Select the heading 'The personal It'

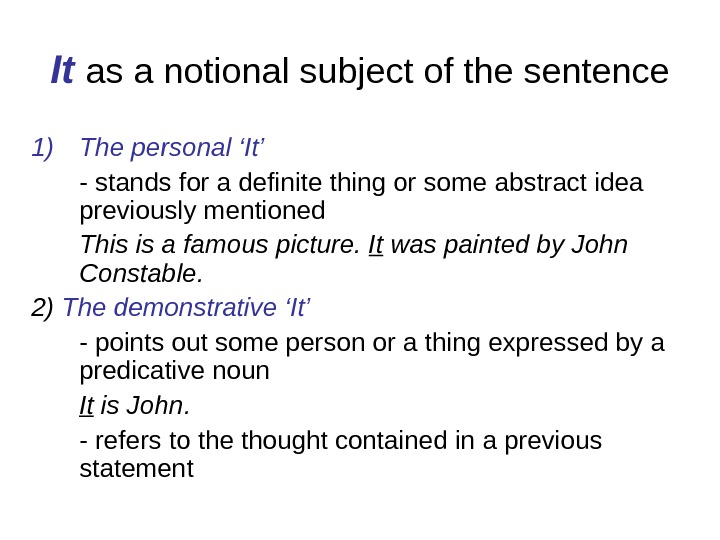tap(171, 149)
